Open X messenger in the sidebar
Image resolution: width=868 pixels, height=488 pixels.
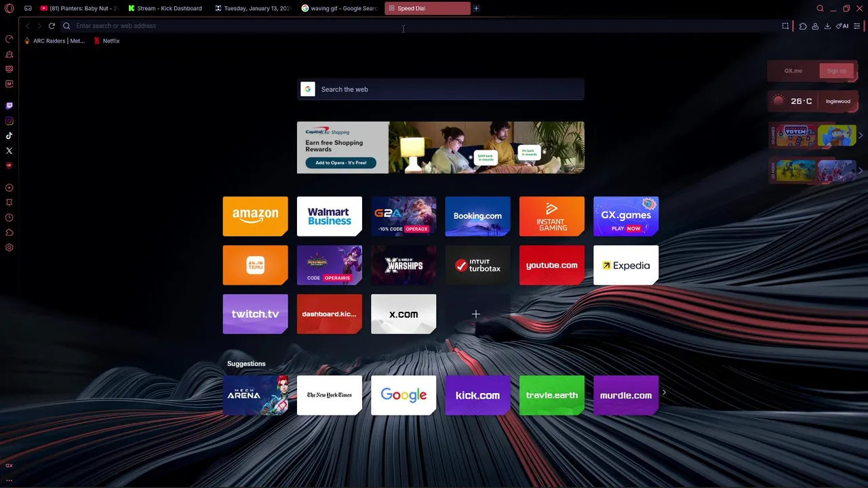coord(9,150)
